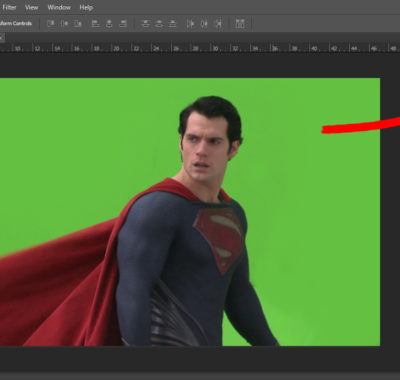Image resolution: width=400 pixels, height=380 pixels.
Task: Click Distribute bottom edges icon
Action: tap(172, 24)
